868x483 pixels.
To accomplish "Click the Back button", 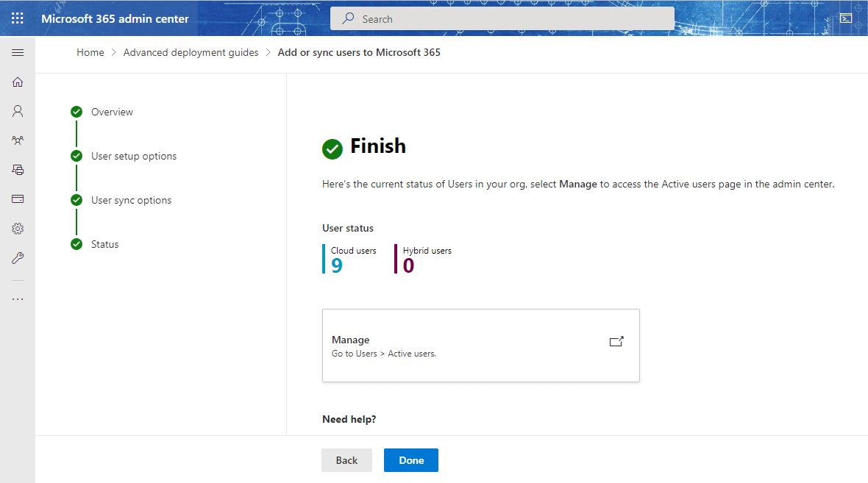I will tap(346, 460).
